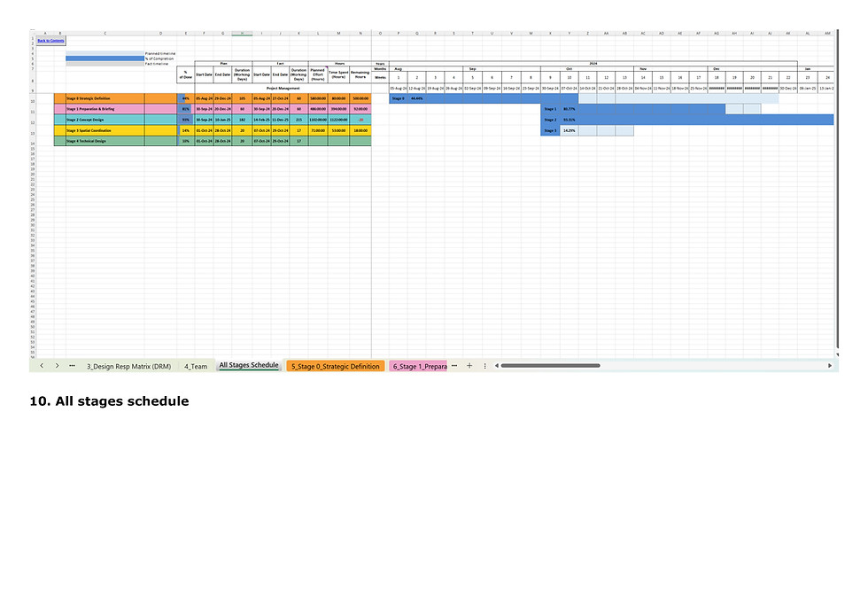Click the % of Completion legend label
The width and height of the screenshot is (868, 614).
click(159, 58)
